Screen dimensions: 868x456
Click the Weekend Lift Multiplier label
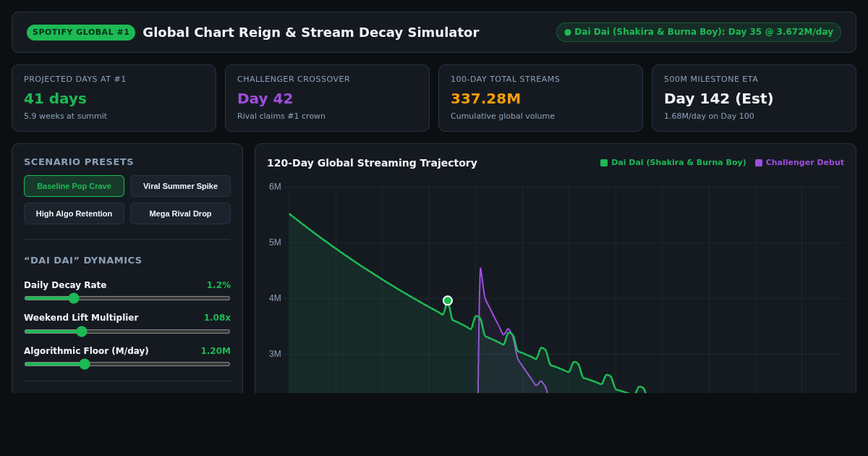pos(81,318)
